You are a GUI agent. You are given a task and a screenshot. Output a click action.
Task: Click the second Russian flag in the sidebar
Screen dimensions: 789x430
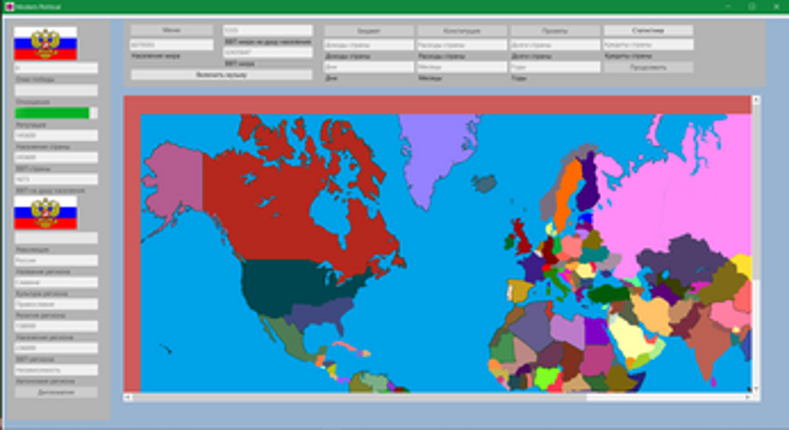point(46,212)
